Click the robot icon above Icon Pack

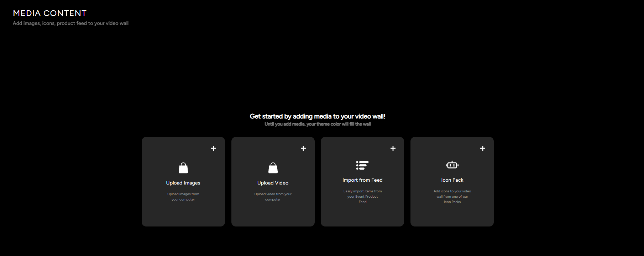click(452, 165)
